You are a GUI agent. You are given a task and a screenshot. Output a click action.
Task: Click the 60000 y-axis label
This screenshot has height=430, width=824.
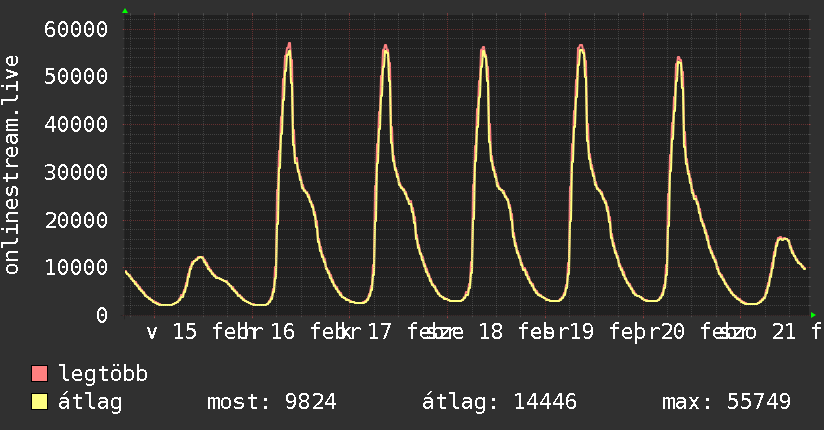coord(77,28)
